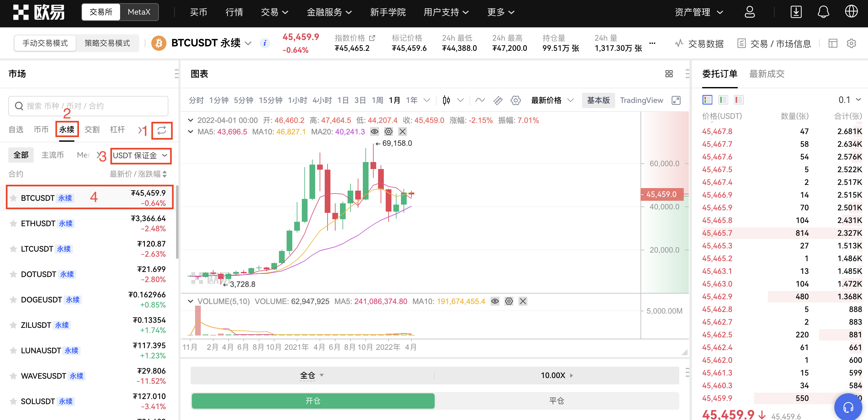Favorite the BTCUSDT star
Image resolution: width=868 pixels, height=420 pixels.
pos(13,198)
